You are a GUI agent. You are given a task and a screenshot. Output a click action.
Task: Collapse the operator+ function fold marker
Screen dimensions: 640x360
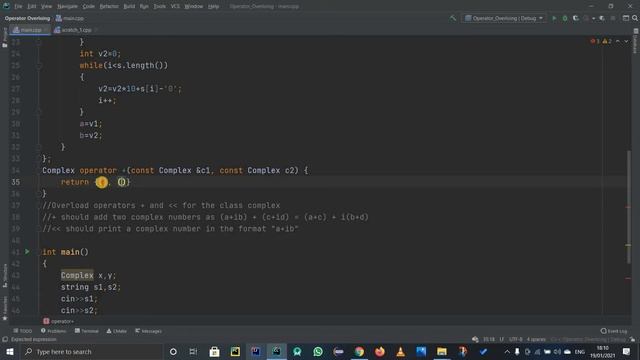point(39,170)
